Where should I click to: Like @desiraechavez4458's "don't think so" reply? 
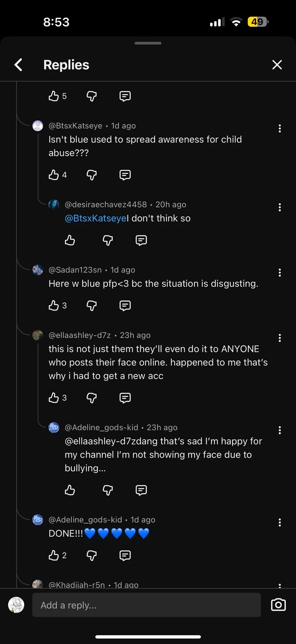click(x=70, y=240)
